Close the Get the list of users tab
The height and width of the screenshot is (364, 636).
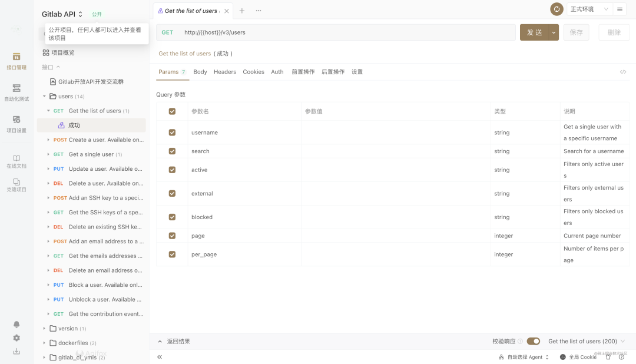click(227, 11)
